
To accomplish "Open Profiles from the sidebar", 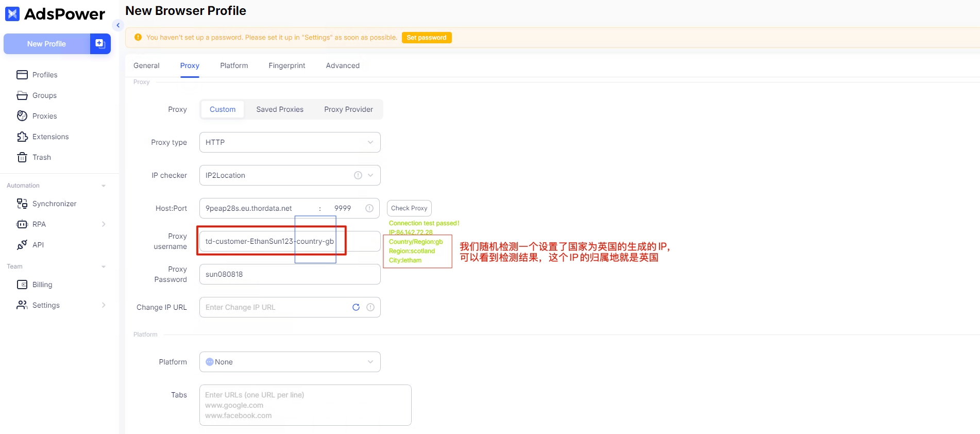I will (44, 75).
